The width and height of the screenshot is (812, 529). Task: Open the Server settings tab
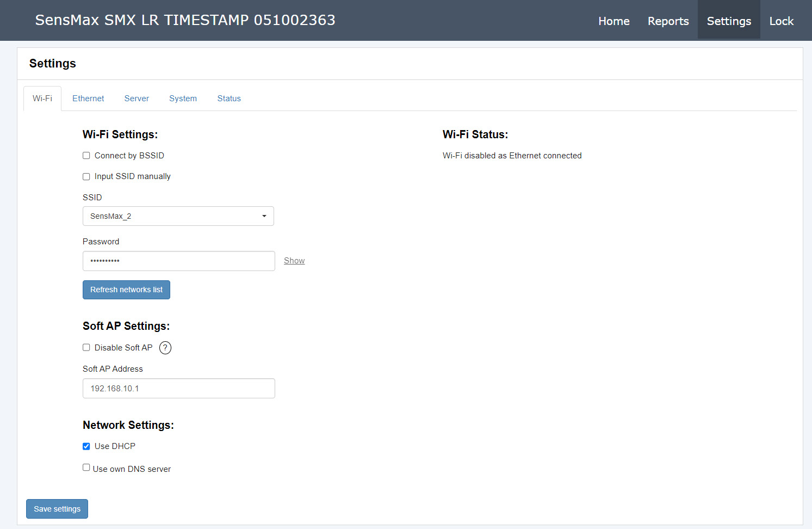137,99
